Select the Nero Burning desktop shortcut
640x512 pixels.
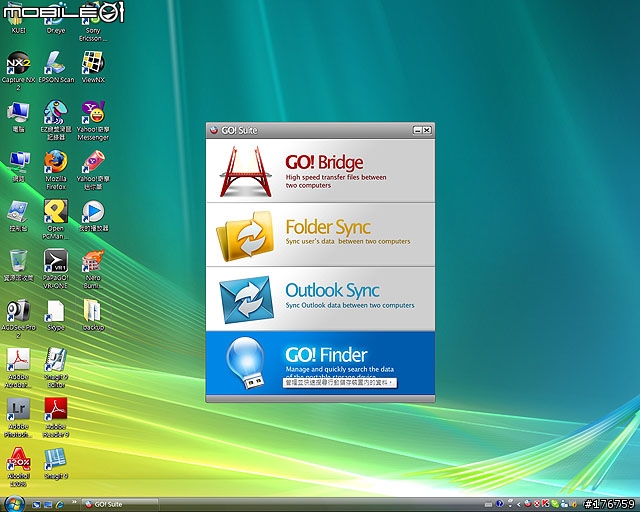pos(93,269)
